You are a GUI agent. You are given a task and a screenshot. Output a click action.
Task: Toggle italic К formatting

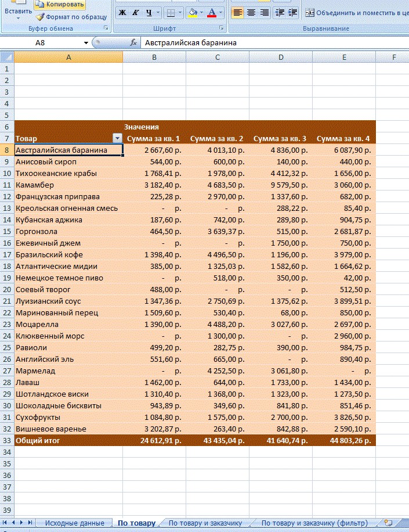click(135, 13)
